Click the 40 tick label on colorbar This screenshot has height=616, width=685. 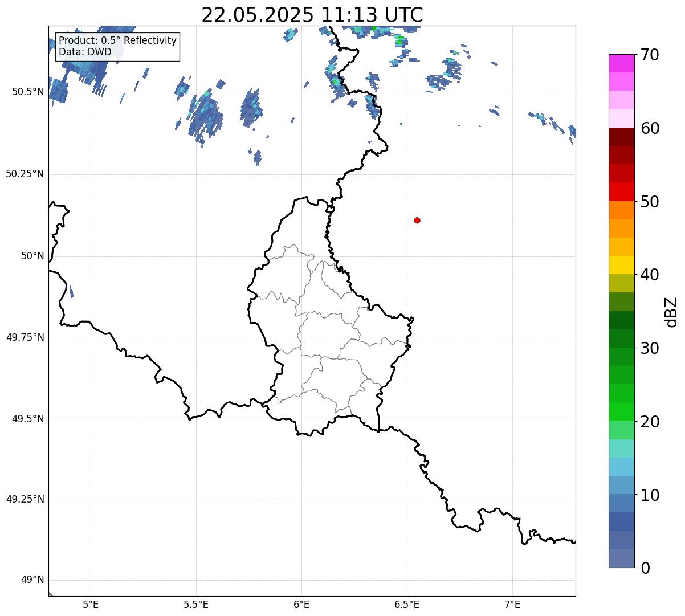[650, 275]
